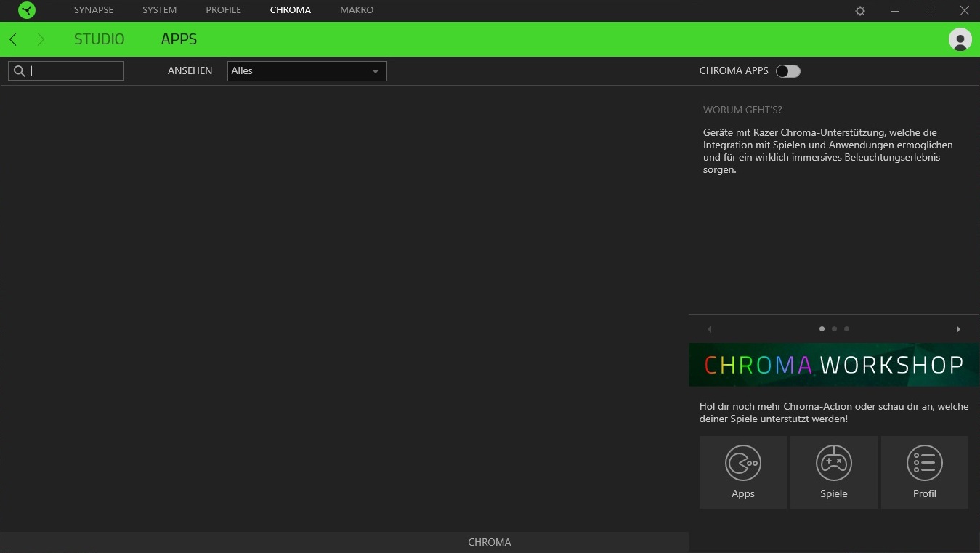980x553 pixels.
Task: Open Chroma Workshop Spiele tile
Action: tap(834, 472)
